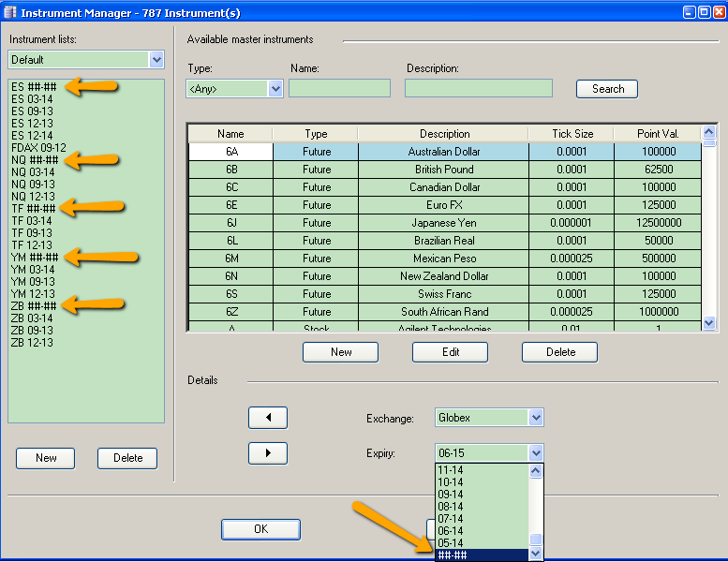
Task: Select the 6S Swiss Franc row
Action: click(x=445, y=294)
